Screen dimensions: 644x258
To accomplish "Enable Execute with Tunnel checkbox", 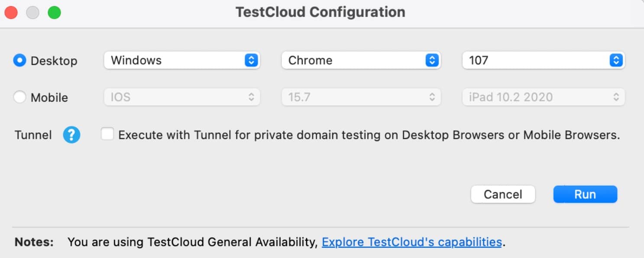I will pyautogui.click(x=107, y=134).
